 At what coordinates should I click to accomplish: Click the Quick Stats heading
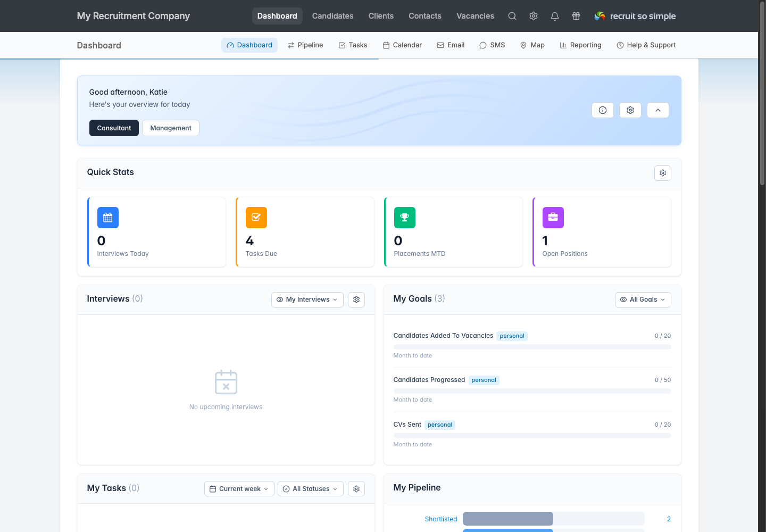pyautogui.click(x=111, y=172)
